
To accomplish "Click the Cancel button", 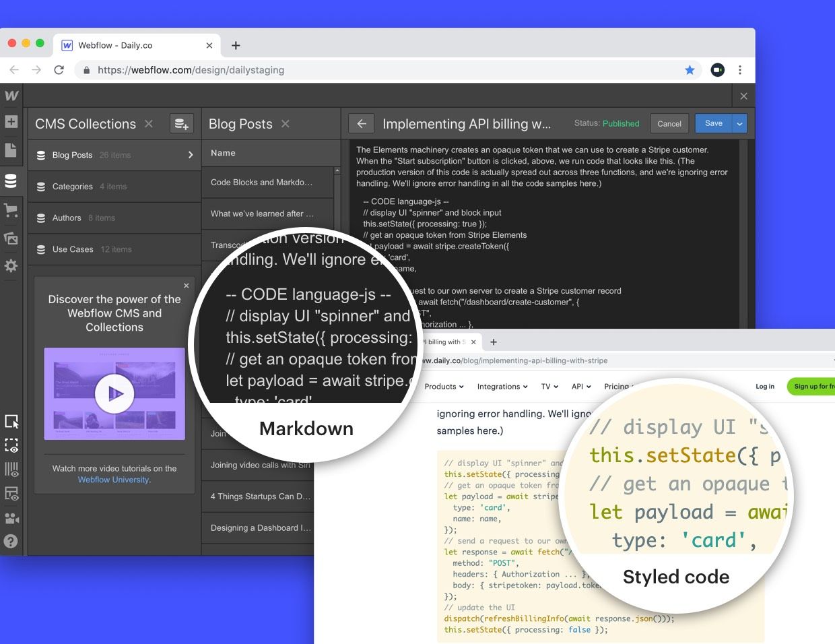I will pyautogui.click(x=669, y=124).
